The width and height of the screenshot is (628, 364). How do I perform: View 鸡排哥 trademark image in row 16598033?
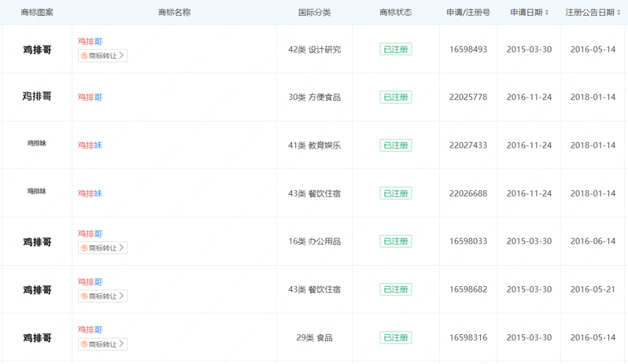coord(37,242)
